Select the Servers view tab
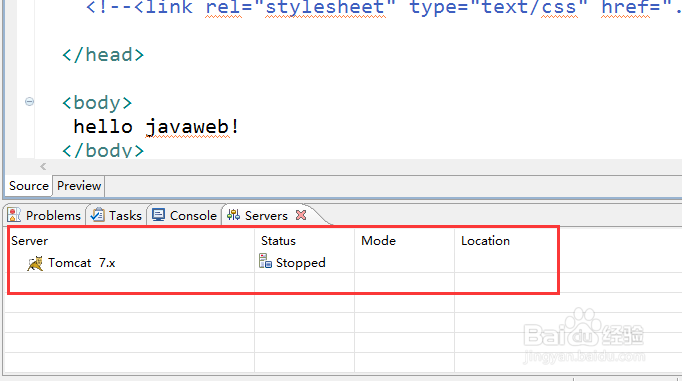Viewport: 682px width, 381px height. click(x=266, y=215)
